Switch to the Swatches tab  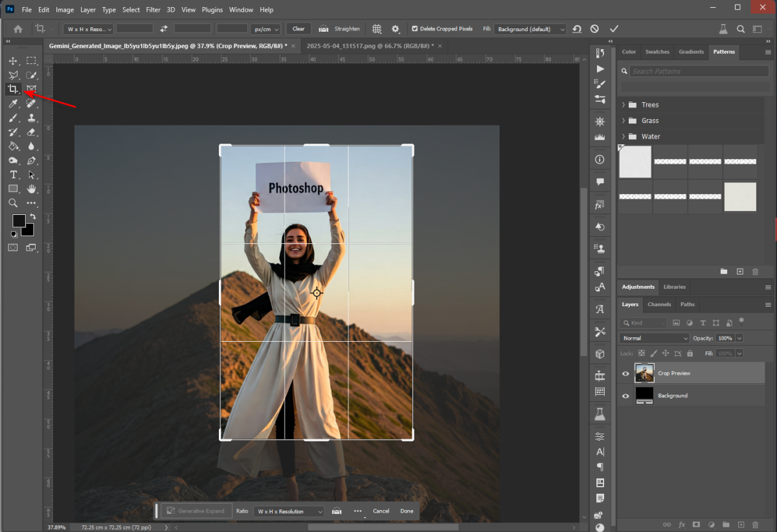point(657,52)
